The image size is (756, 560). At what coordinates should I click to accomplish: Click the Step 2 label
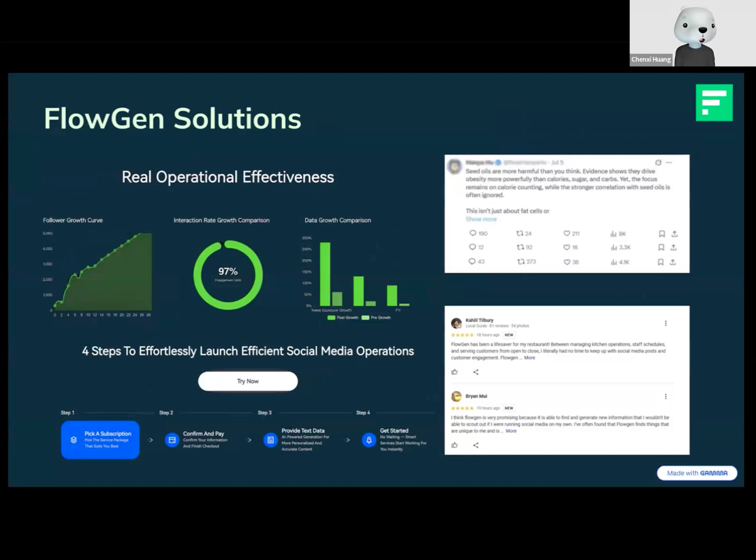166,413
